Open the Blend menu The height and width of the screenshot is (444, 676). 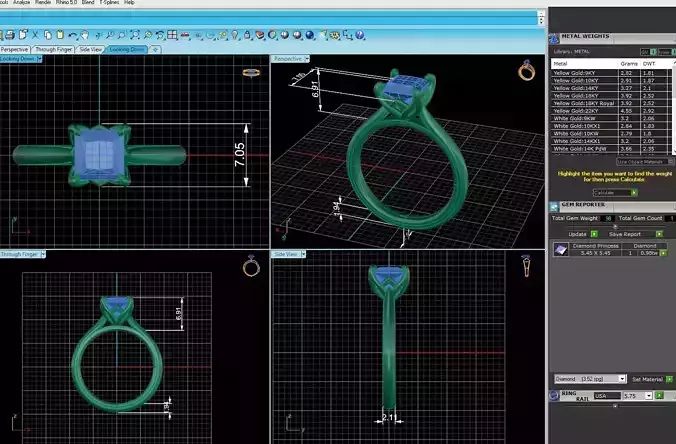[88, 3]
